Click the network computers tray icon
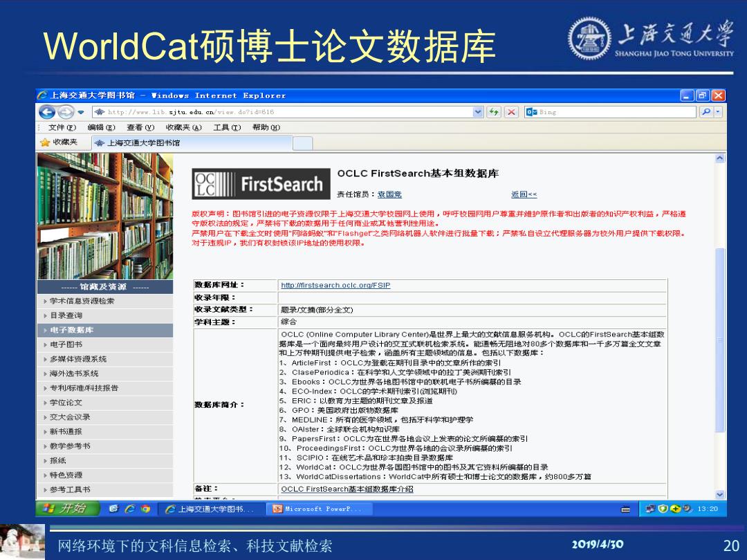The image size is (747, 560). click(x=650, y=509)
